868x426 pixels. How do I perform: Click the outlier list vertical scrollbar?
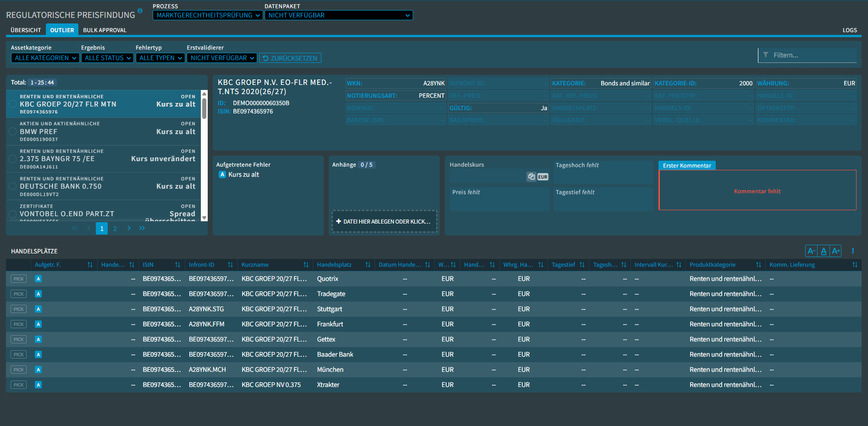click(x=205, y=109)
